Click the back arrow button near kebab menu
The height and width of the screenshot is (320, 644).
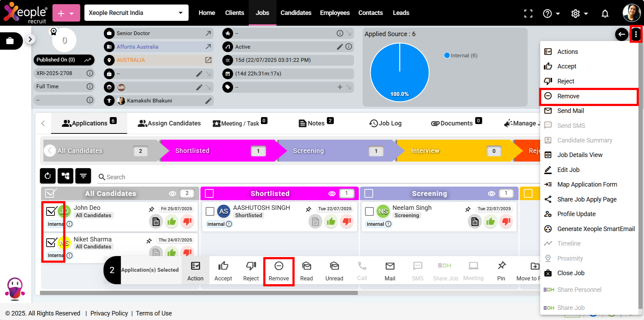[622, 34]
